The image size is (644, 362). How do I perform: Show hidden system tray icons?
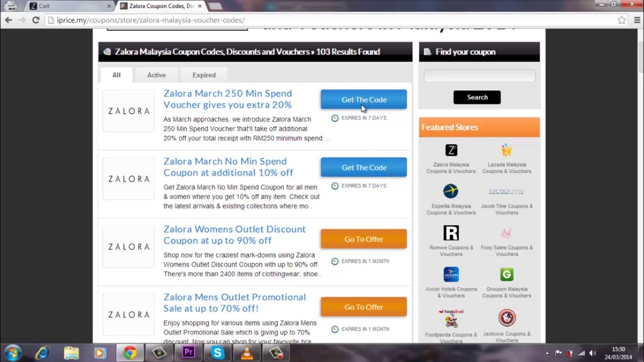[547, 353]
